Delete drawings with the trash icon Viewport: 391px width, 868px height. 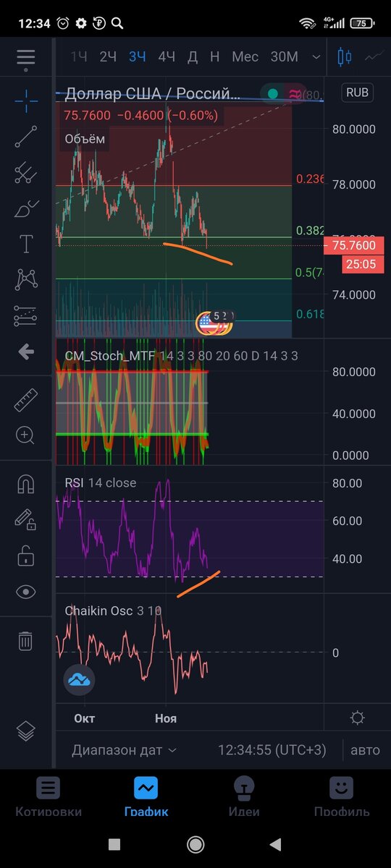tap(25, 640)
